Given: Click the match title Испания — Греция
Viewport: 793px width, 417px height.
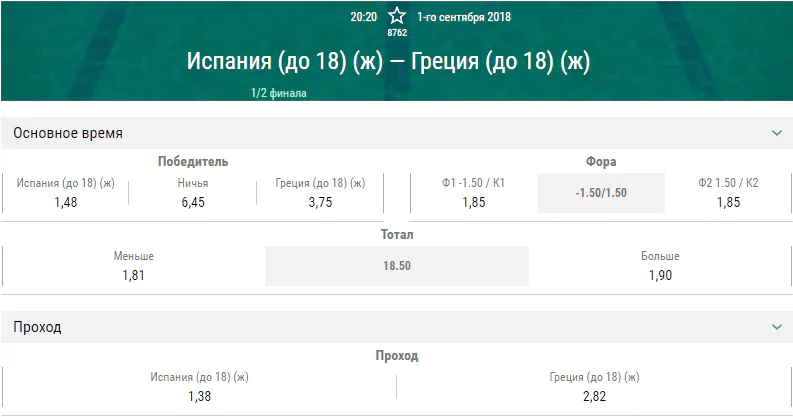Looking at the screenshot, I should point(388,62).
